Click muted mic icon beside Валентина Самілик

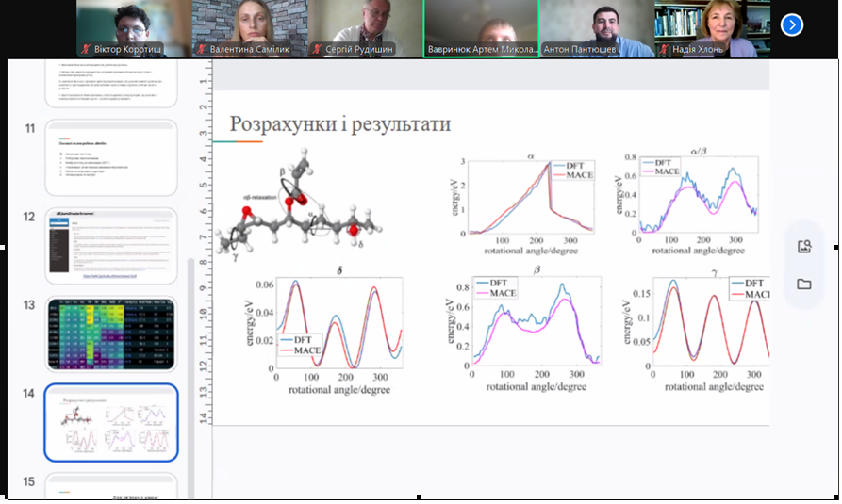202,48
